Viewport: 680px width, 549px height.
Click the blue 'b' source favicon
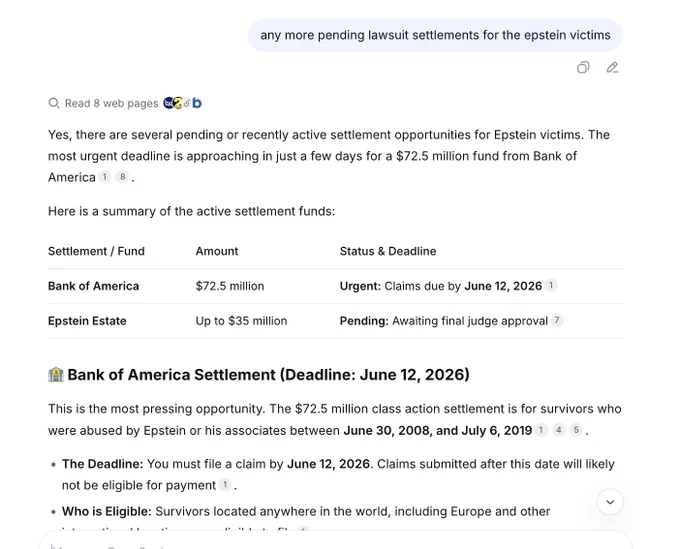[197, 103]
